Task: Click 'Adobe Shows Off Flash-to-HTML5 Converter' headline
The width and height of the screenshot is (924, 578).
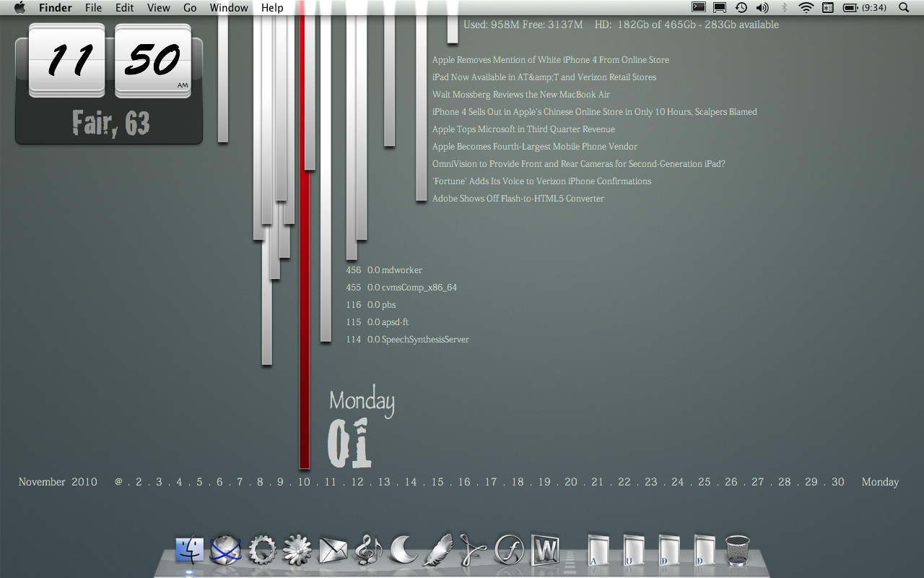Action: 518,199
